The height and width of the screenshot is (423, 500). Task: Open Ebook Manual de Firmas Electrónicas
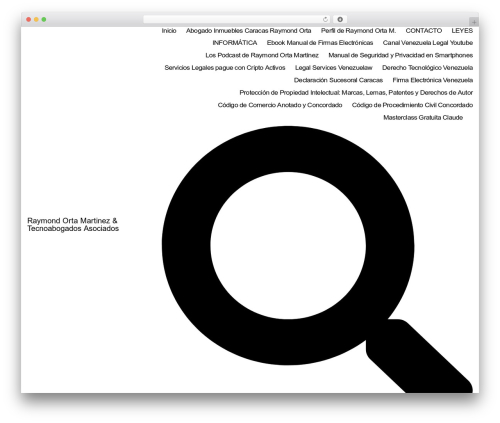point(320,43)
